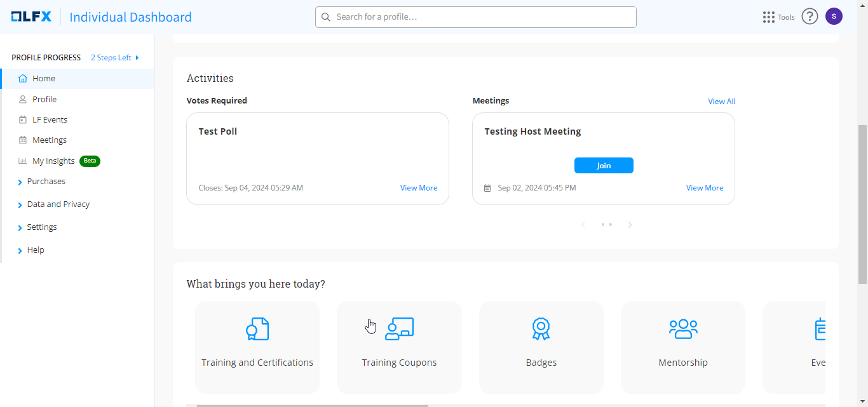Expand Data and Privacy section
The image size is (868, 407).
click(58, 204)
